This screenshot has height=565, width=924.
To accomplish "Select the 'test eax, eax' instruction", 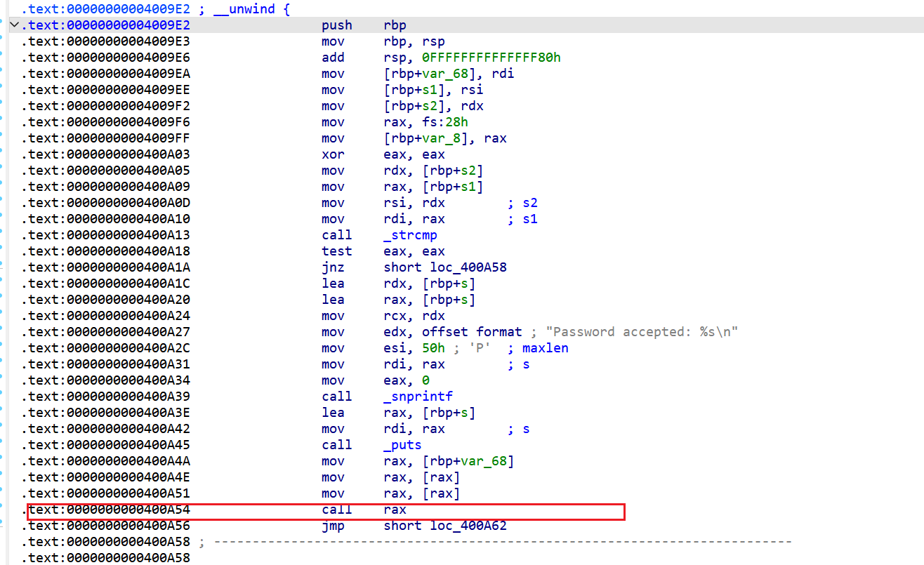I will click(x=383, y=251).
